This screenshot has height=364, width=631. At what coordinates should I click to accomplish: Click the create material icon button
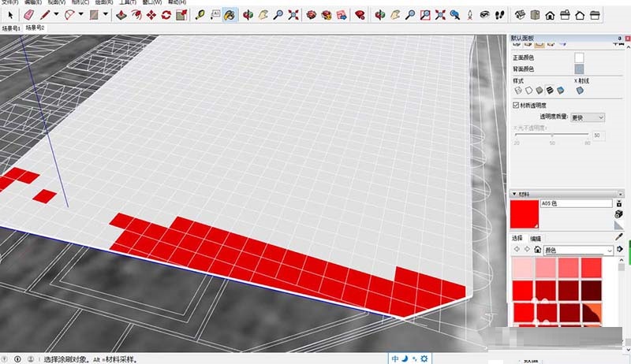(619, 214)
